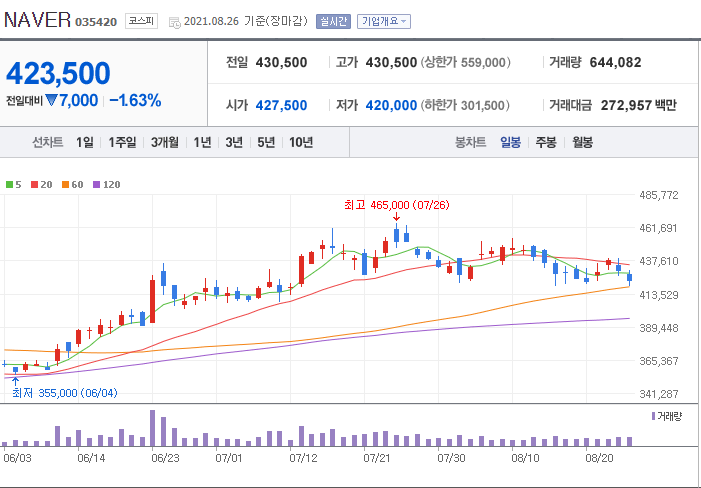701x488 pixels.
Task: Click the 상한가 559,000 text
Action: point(465,63)
